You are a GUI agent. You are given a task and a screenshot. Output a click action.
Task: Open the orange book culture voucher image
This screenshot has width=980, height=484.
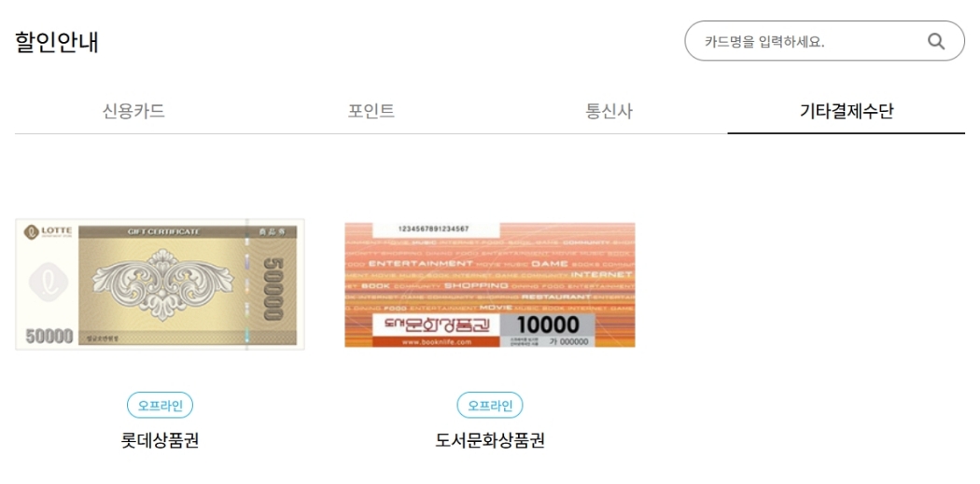coord(490,284)
